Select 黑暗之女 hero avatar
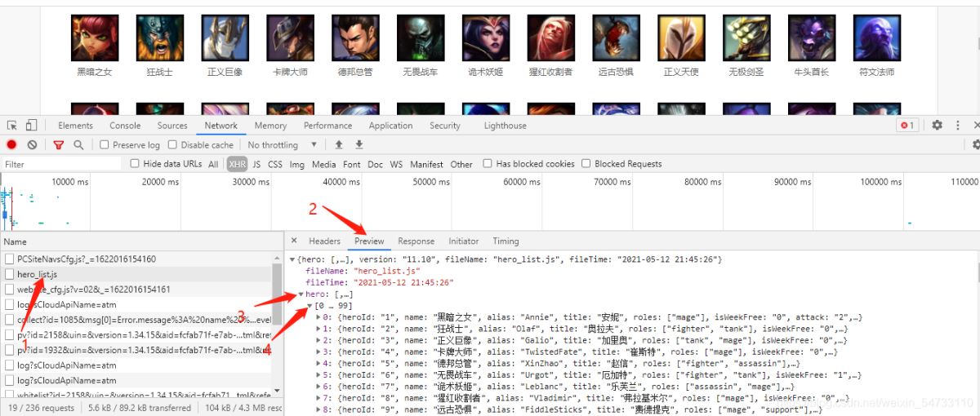This screenshot has width=980, height=416. (x=95, y=38)
